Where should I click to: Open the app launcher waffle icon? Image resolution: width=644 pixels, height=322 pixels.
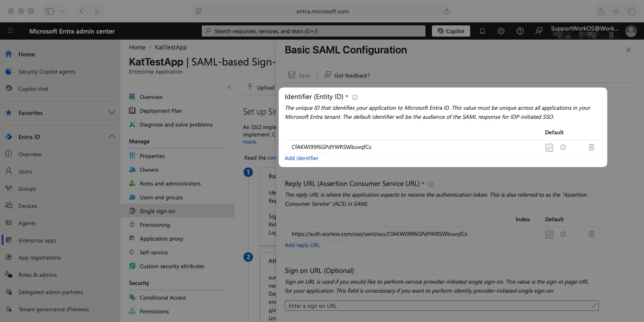[10, 31]
